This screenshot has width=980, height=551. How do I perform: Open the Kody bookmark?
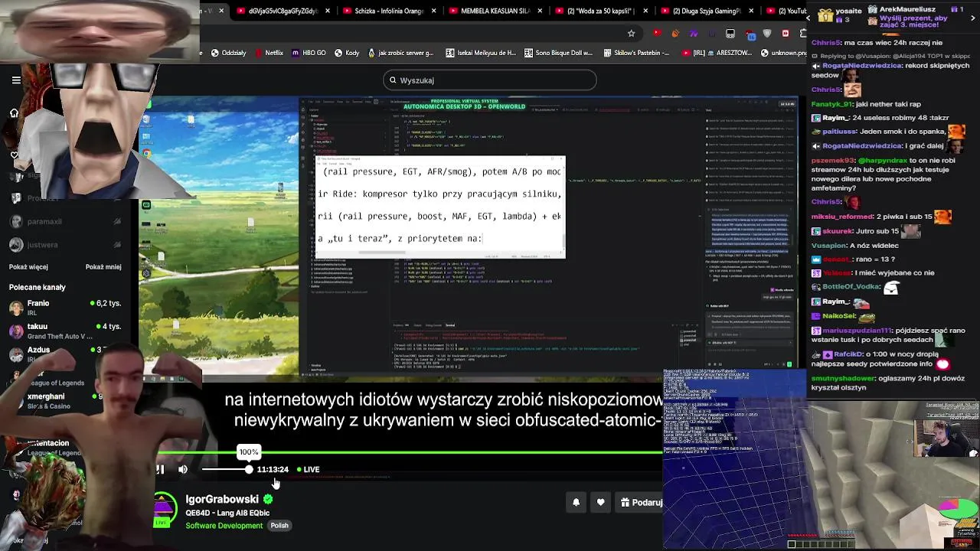click(x=346, y=53)
